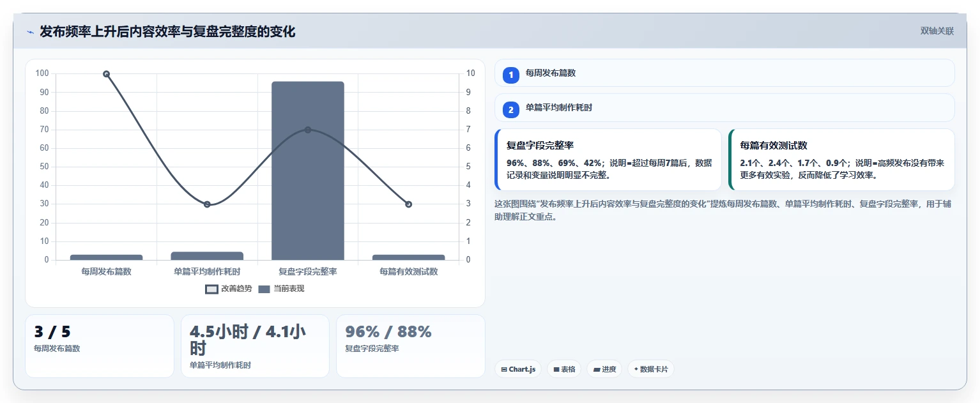This screenshot has width=980, height=403.
Task: Click the lightning icon beside the title
Action: (30, 32)
